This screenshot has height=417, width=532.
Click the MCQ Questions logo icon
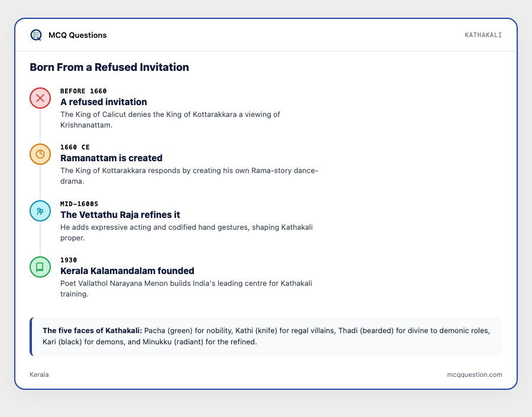[x=36, y=35]
